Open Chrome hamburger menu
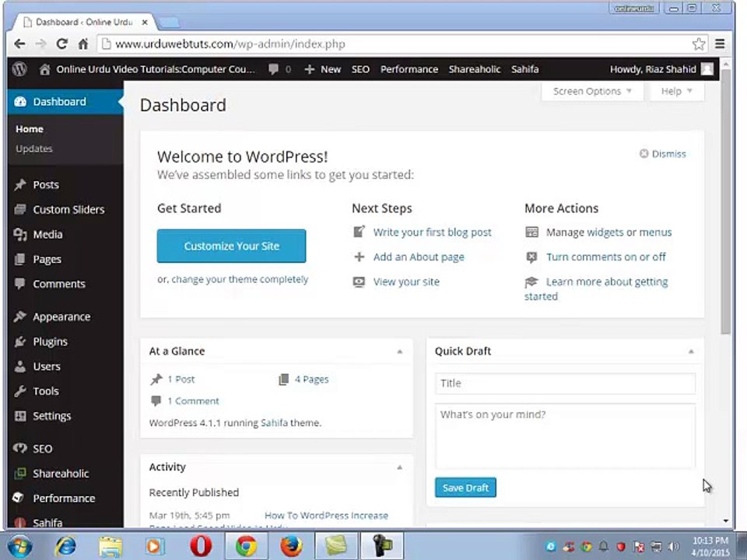 click(720, 44)
